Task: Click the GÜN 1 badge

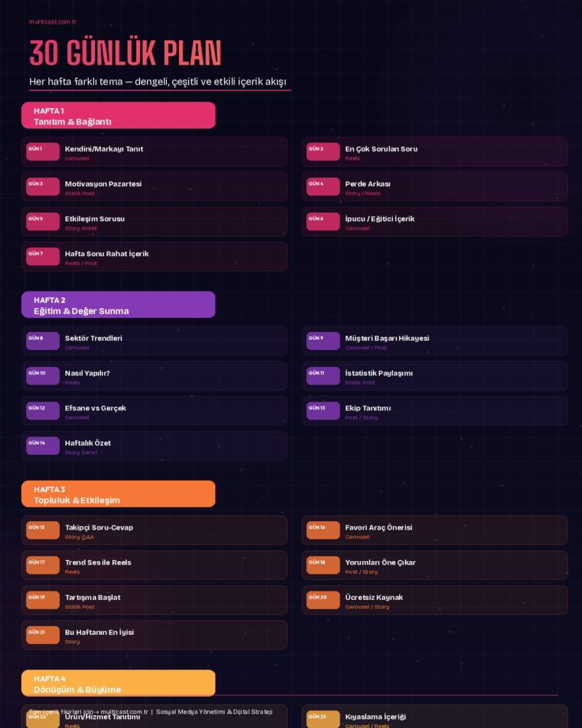Action: coord(43,151)
